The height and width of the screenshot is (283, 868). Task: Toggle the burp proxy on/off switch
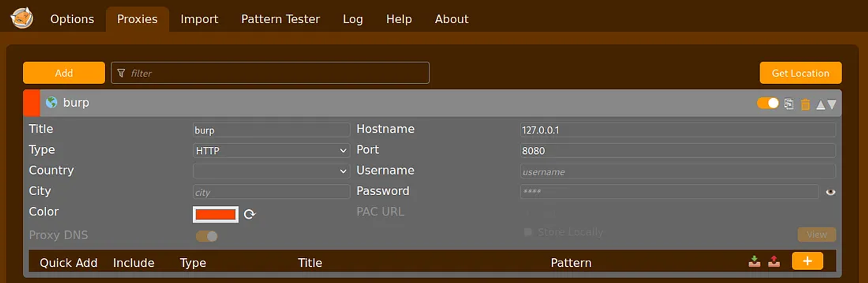click(768, 103)
